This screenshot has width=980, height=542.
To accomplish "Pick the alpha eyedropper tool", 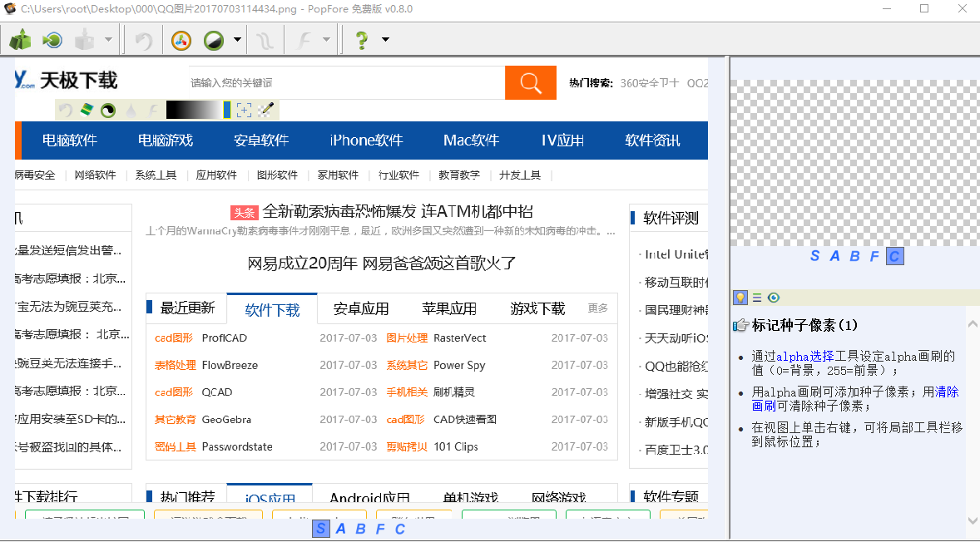I will pos(266,111).
